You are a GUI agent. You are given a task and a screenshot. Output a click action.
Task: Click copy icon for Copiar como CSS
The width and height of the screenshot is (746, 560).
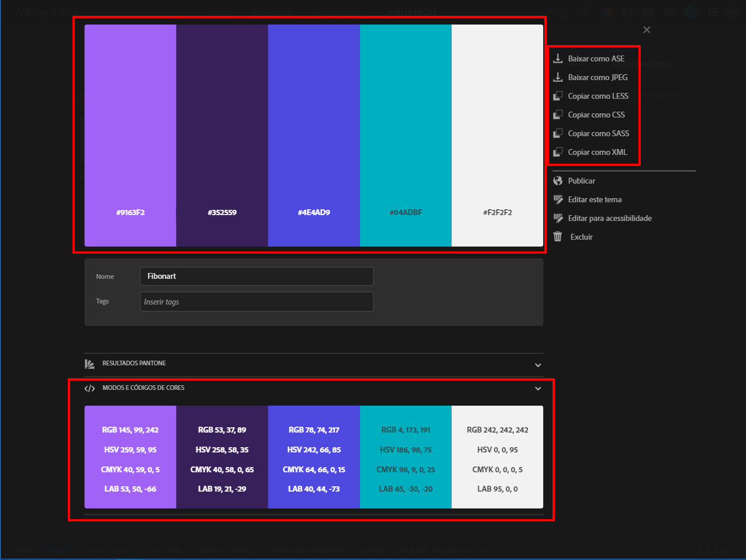pyautogui.click(x=558, y=115)
